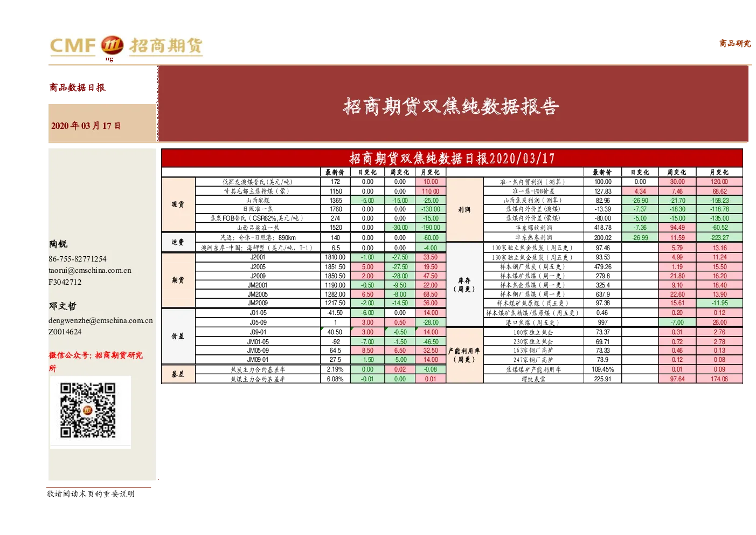Select the 准一焦-FOB价差 value 127.83
Image resolution: width=756 pixels, height=535 pixels.
click(603, 191)
